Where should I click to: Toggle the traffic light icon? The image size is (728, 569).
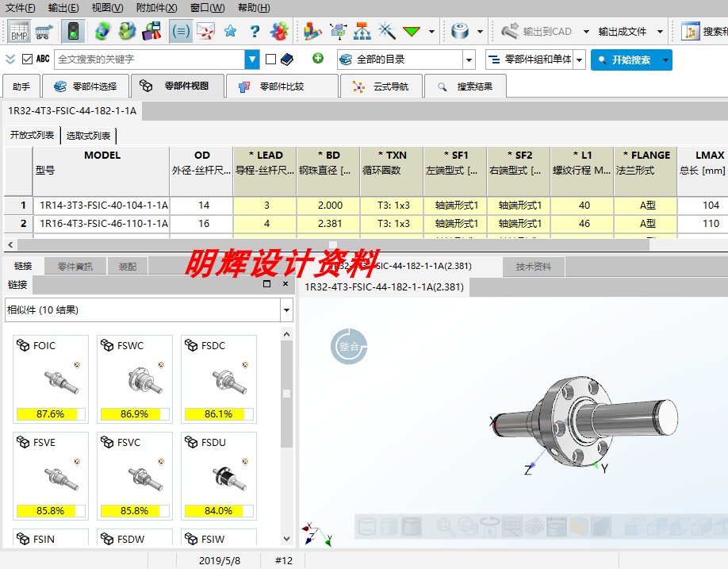(x=73, y=32)
